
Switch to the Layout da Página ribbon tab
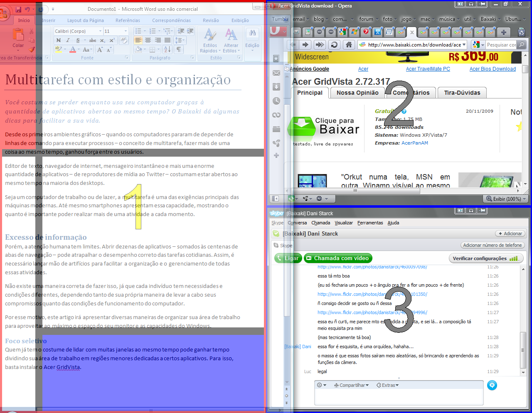[x=86, y=20]
